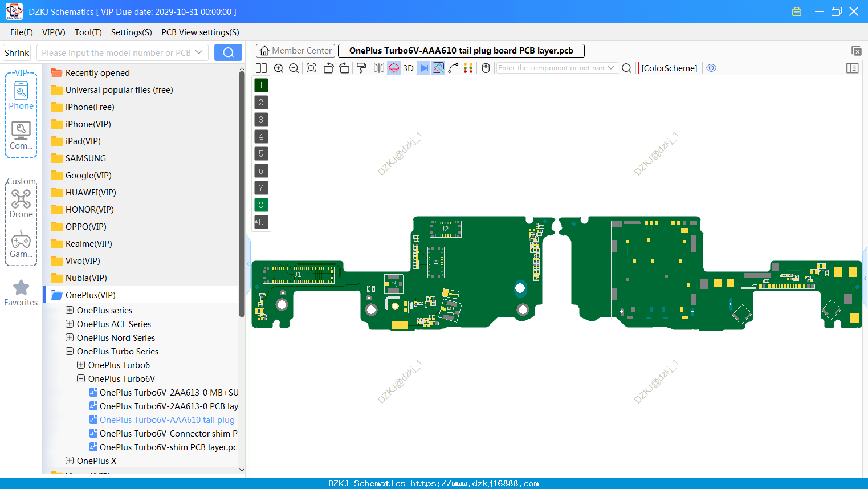Click the window layout icon at the tab bar's right end

856,51
